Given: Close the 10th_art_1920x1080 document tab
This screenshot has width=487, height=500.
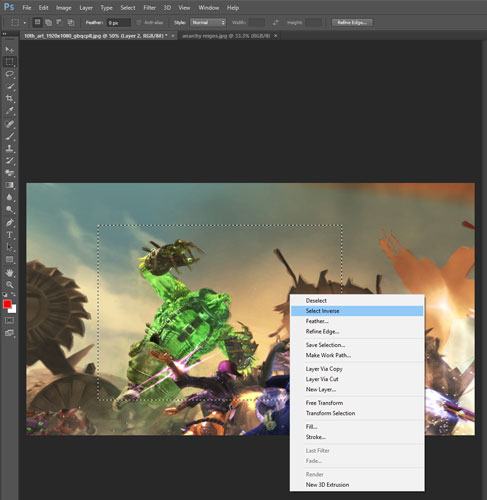Looking at the screenshot, I should coord(173,36).
